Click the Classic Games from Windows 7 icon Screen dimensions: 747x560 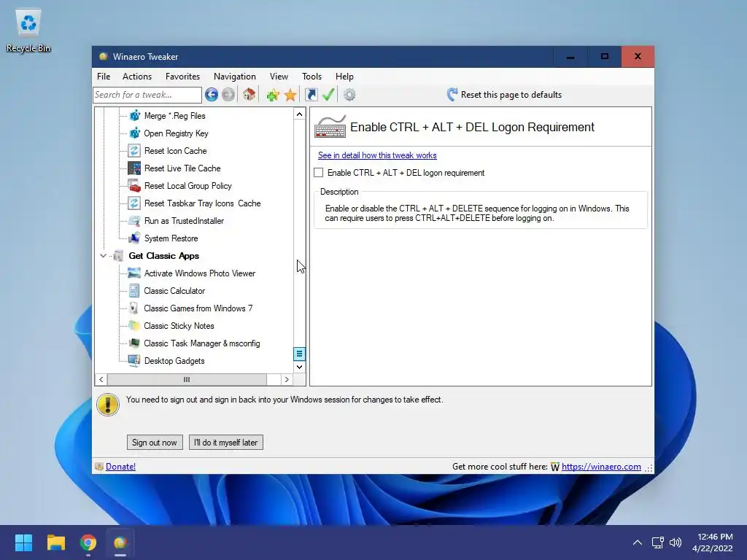point(134,308)
